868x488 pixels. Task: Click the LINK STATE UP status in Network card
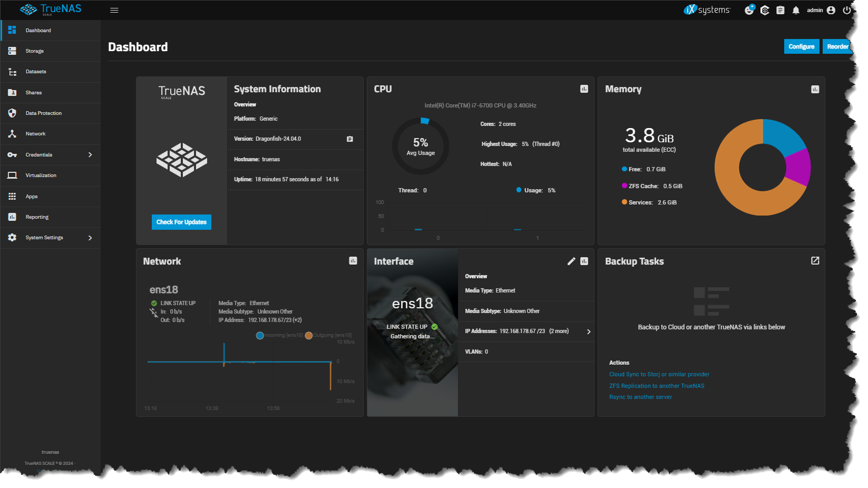point(173,304)
